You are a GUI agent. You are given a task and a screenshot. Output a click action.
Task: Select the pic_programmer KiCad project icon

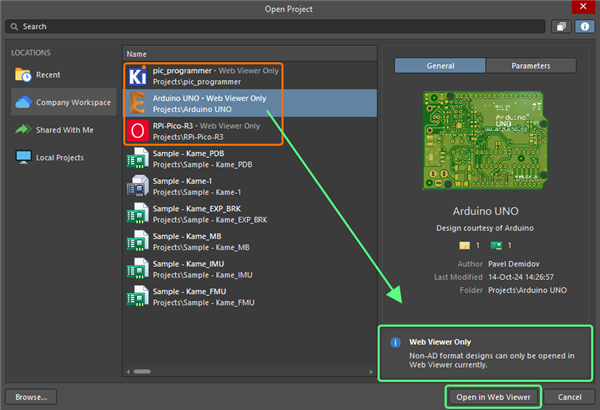[138, 76]
